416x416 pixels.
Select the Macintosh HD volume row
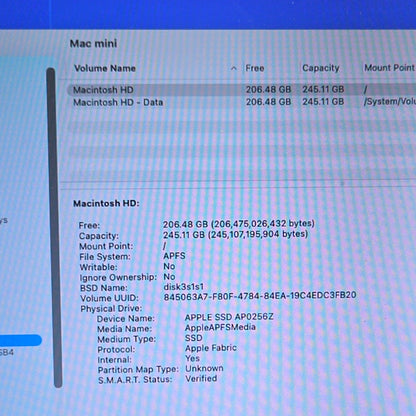coord(241,89)
